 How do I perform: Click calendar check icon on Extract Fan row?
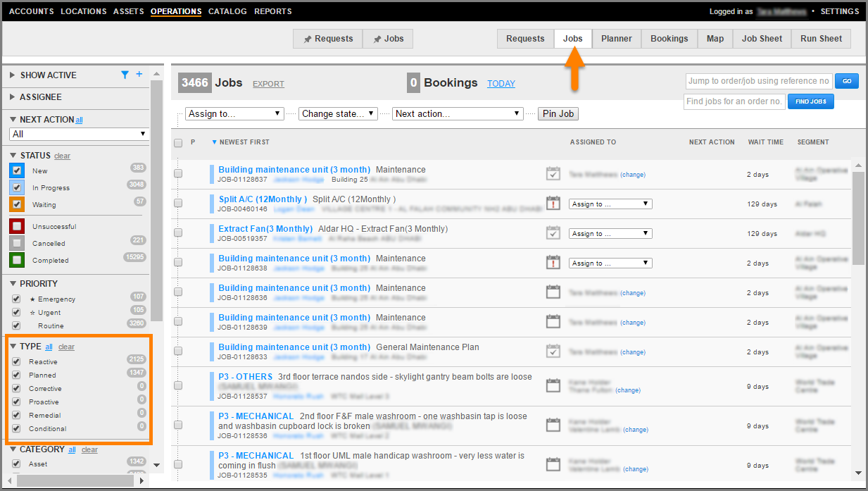pyautogui.click(x=553, y=233)
